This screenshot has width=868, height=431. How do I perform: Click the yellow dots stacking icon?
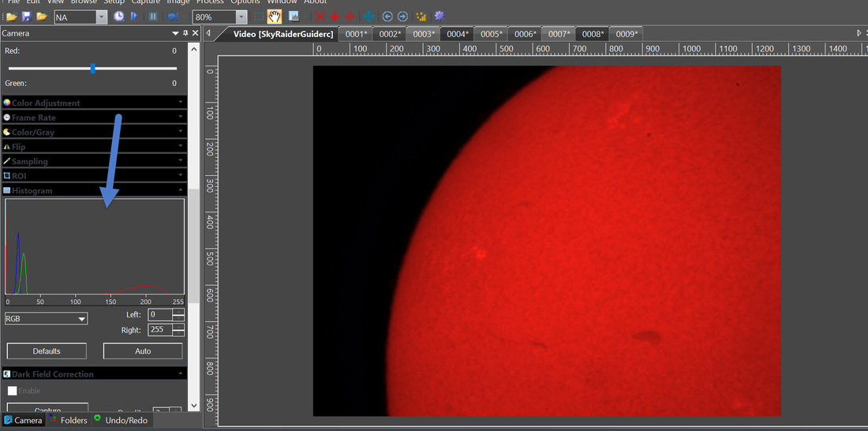tap(421, 17)
